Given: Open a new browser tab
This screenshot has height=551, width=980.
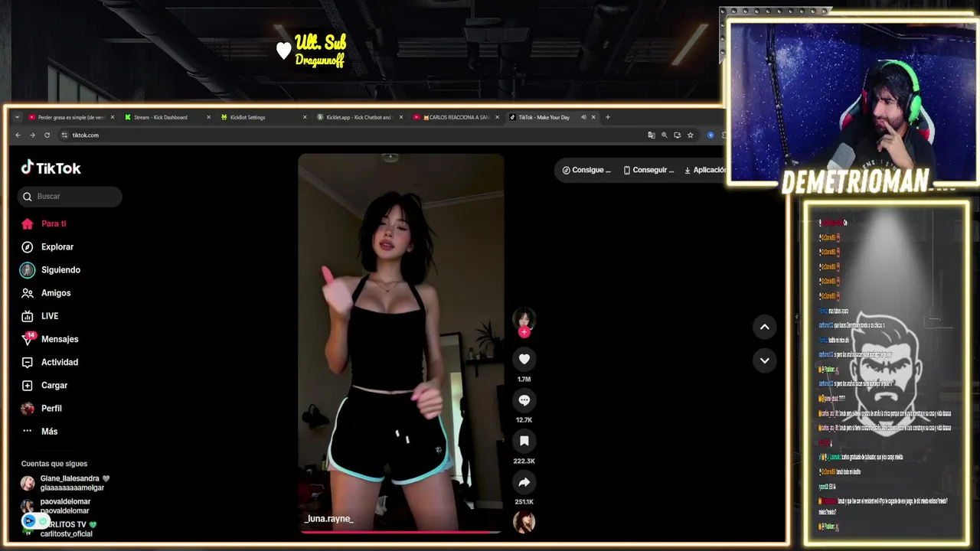Looking at the screenshot, I should pos(608,117).
